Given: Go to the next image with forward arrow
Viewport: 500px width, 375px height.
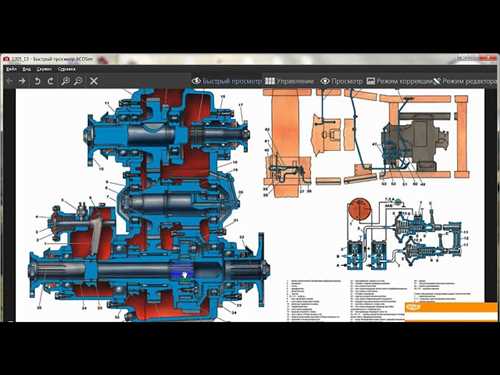Looking at the screenshot, I should tap(22, 81).
